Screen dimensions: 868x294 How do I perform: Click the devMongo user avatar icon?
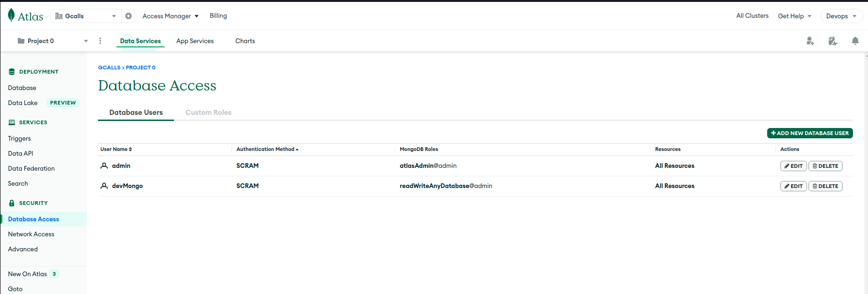coord(104,186)
